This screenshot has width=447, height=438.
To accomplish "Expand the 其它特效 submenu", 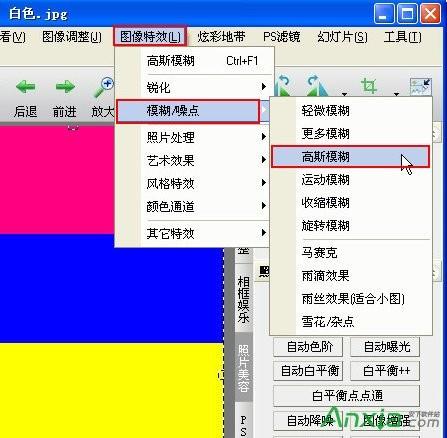I will pyautogui.click(x=193, y=233).
